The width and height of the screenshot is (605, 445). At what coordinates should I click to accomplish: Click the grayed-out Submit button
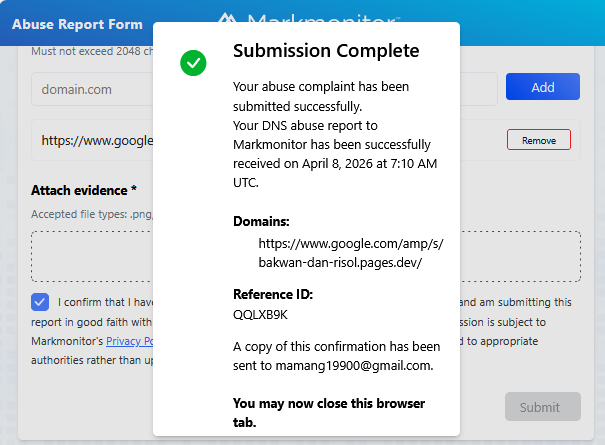(x=542, y=407)
